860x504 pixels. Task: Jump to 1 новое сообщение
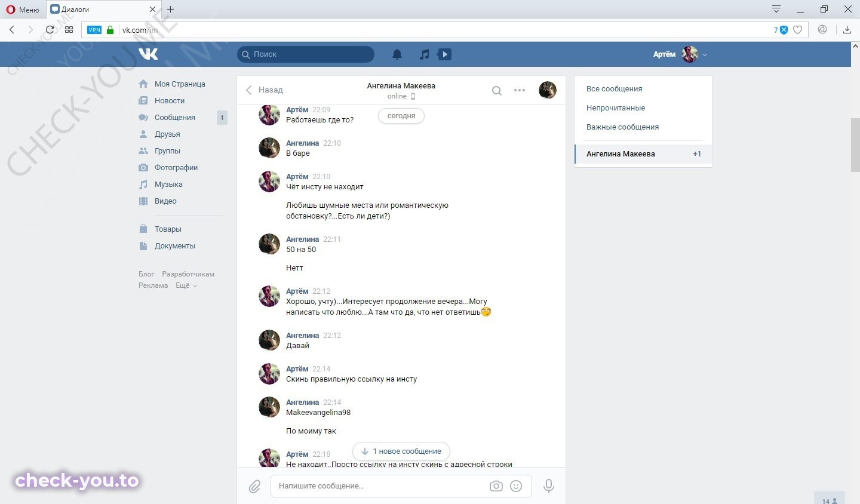click(x=401, y=451)
